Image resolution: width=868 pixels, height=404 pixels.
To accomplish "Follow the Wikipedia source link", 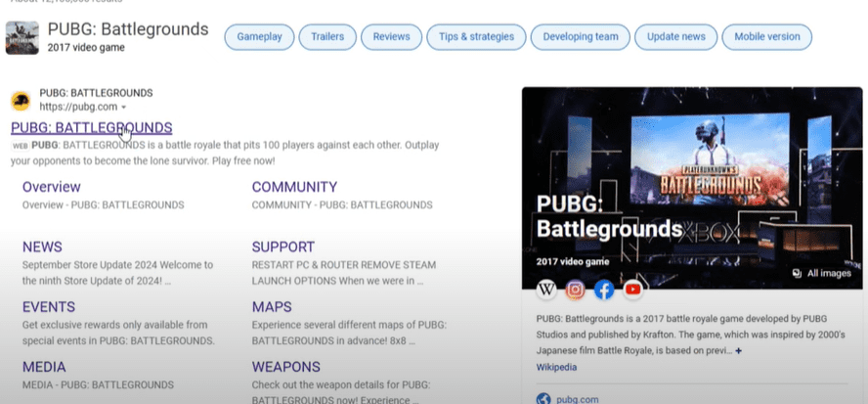I will [x=556, y=367].
